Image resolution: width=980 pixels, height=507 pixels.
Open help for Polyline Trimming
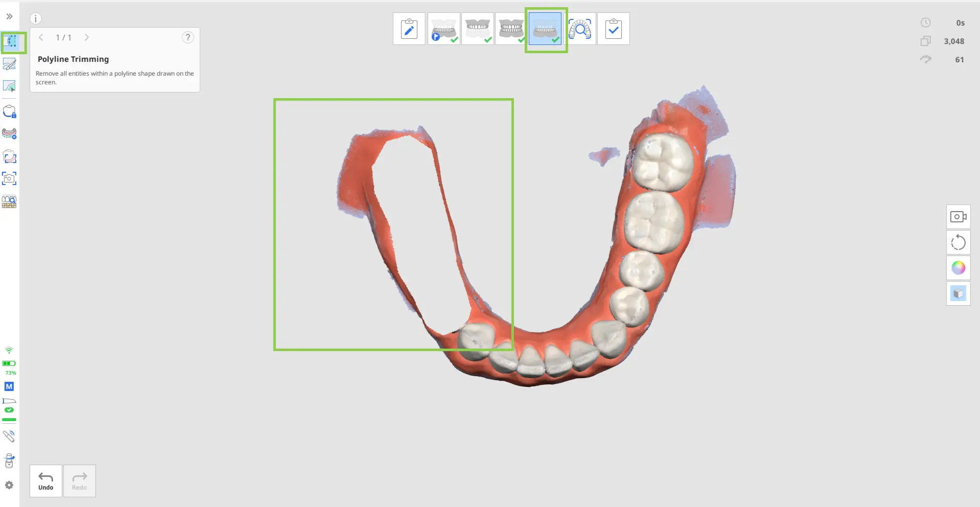coord(188,37)
